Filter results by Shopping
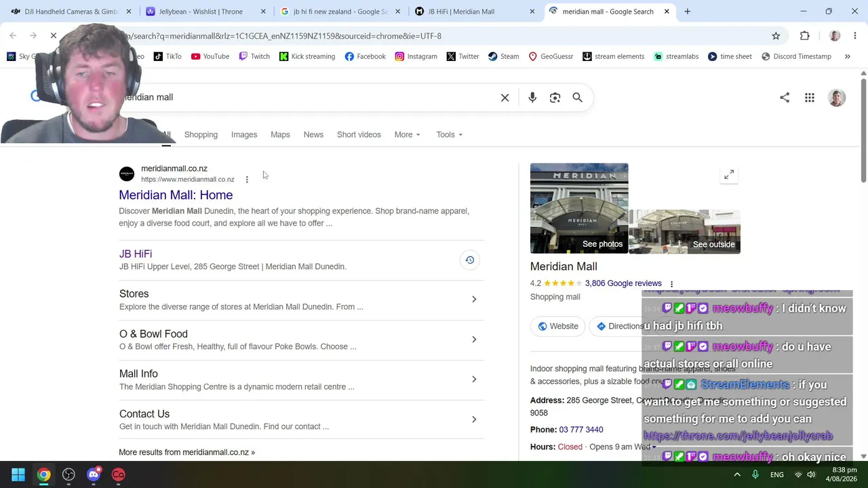Viewport: 868px width, 488px height. (x=201, y=135)
